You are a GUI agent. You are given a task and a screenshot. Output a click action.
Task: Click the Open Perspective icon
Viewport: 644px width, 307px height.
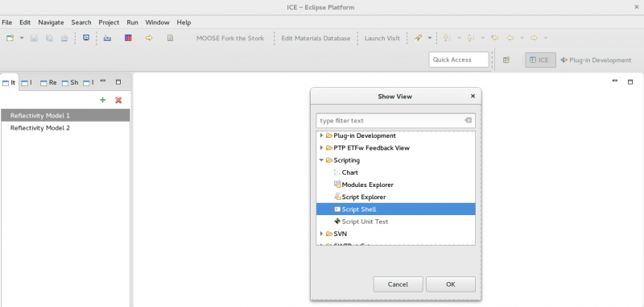tap(506, 60)
